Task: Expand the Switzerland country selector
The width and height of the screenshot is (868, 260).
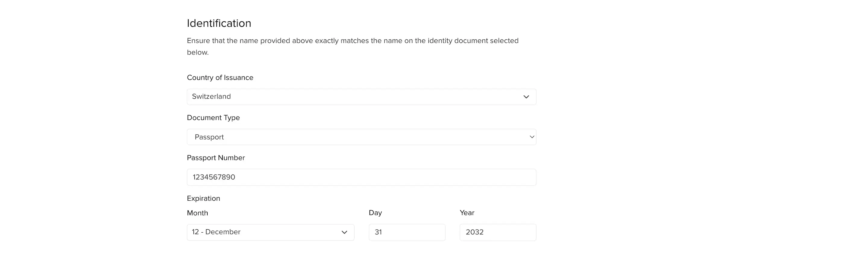Action: (x=361, y=97)
